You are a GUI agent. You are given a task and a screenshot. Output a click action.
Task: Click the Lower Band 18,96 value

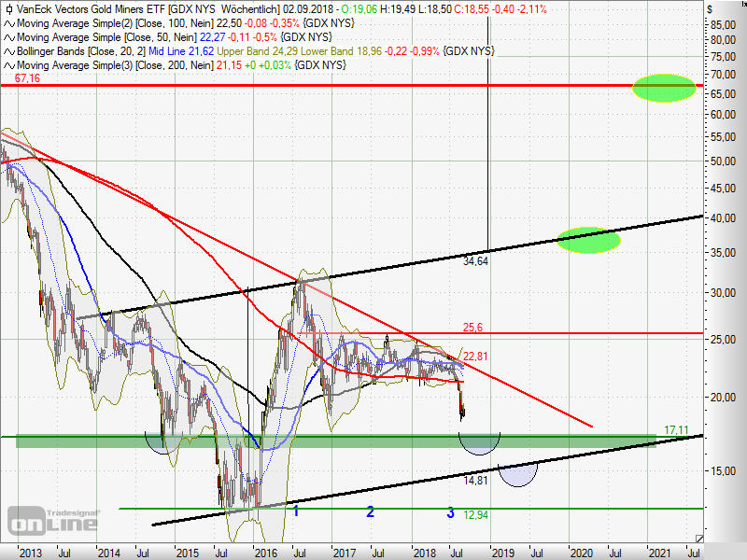342,51
